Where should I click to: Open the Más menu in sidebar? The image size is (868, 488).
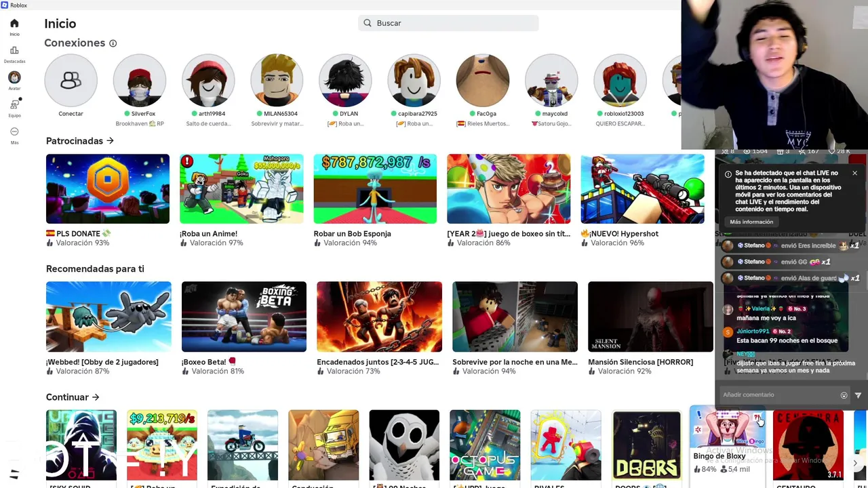[x=14, y=136]
